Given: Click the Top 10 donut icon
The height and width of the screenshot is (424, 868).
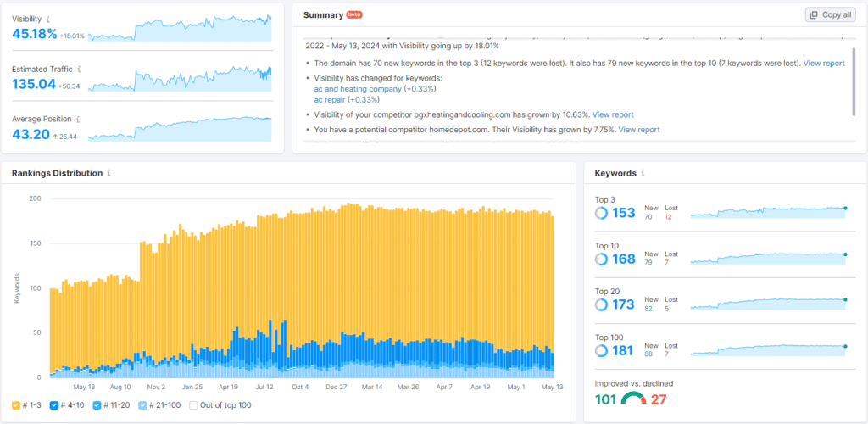Looking at the screenshot, I should coord(601,259).
